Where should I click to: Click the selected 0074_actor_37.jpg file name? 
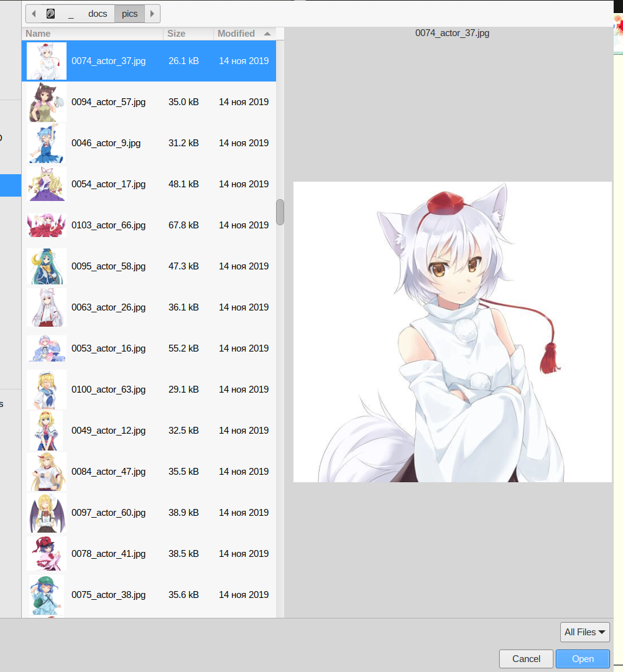tap(108, 61)
